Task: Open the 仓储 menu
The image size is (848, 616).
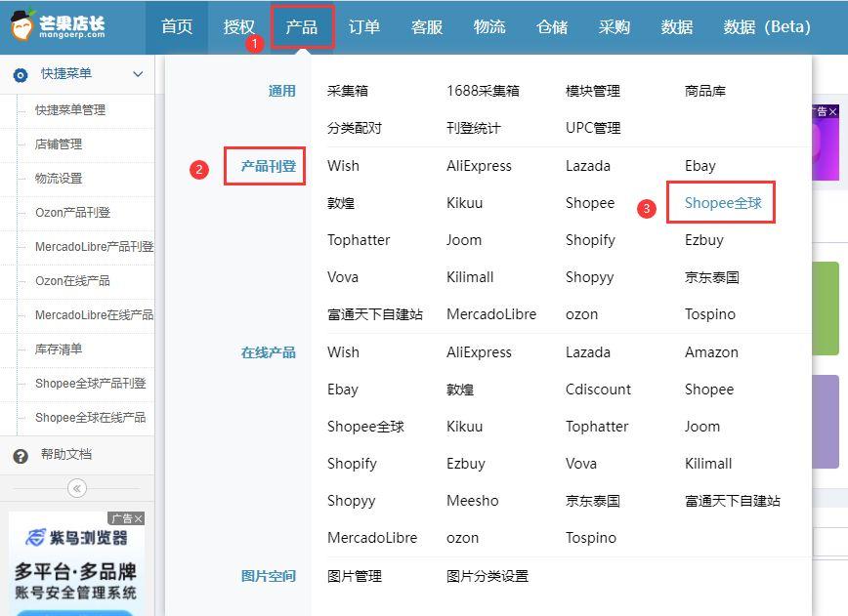Action: pos(552,26)
